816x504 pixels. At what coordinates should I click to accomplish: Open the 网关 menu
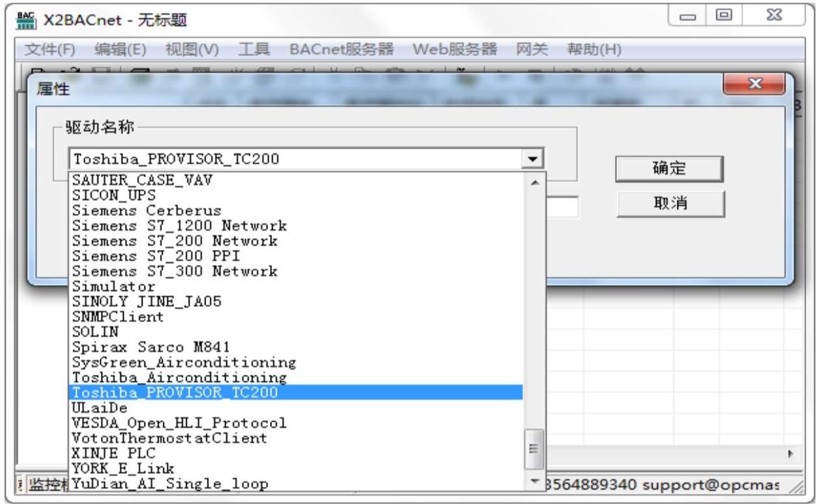[x=532, y=49]
